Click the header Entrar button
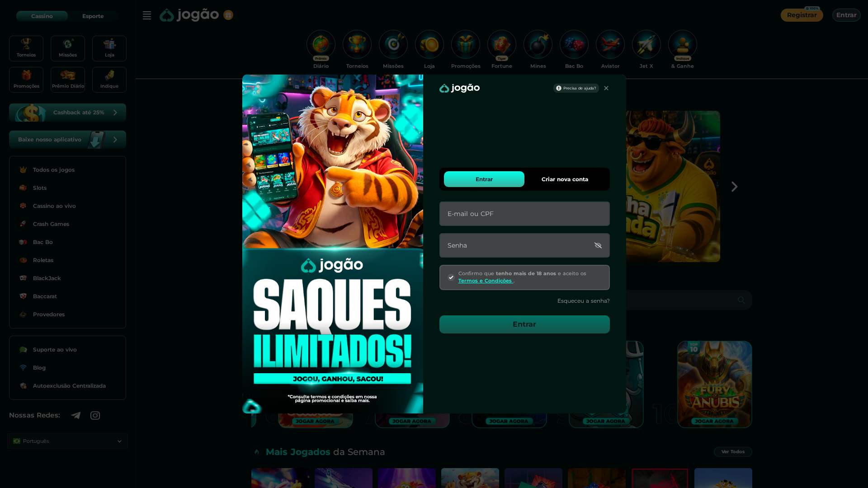 coord(846,15)
